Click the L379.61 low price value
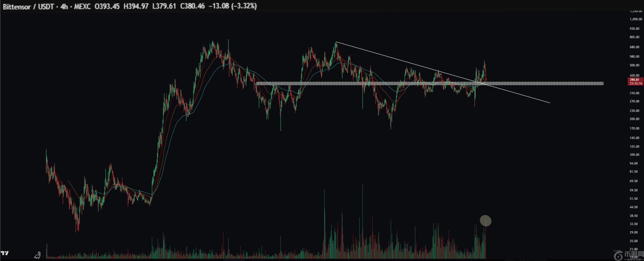Screen dimensions: 644x261 point(164,6)
